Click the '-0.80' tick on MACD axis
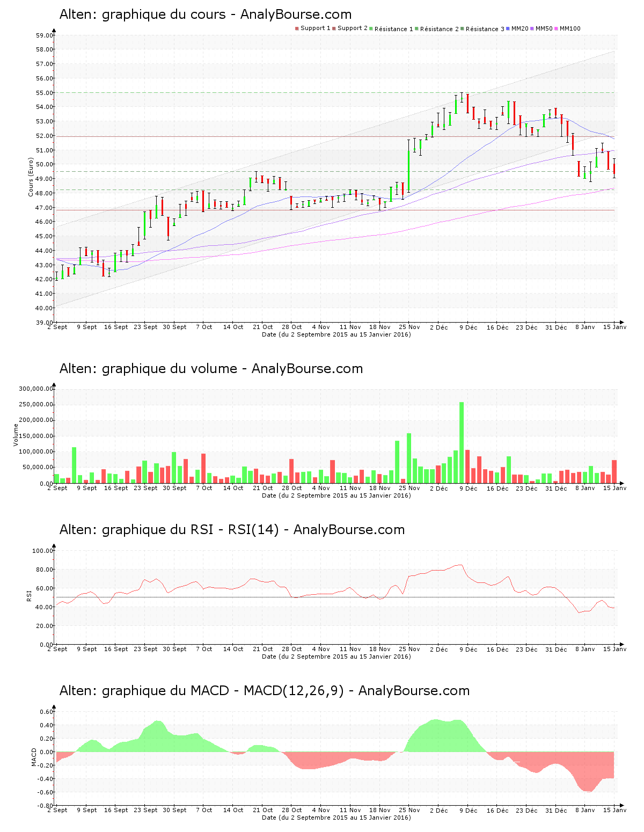Viewport: 644px width, 832px height. tap(45, 806)
